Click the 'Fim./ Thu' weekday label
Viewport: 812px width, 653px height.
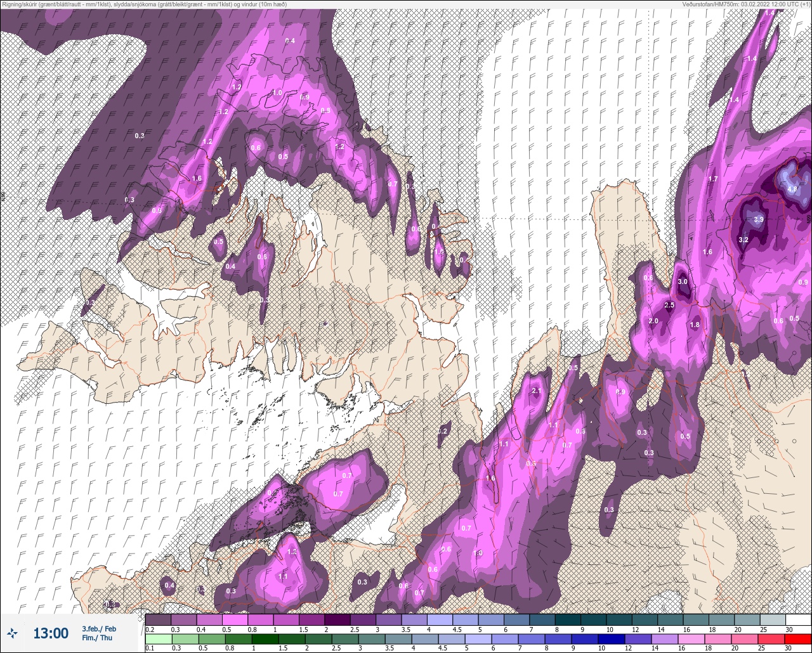pos(97,638)
